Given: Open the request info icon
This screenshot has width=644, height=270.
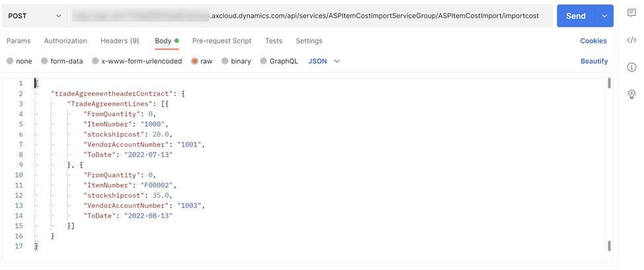Looking at the screenshot, I should 632,67.
